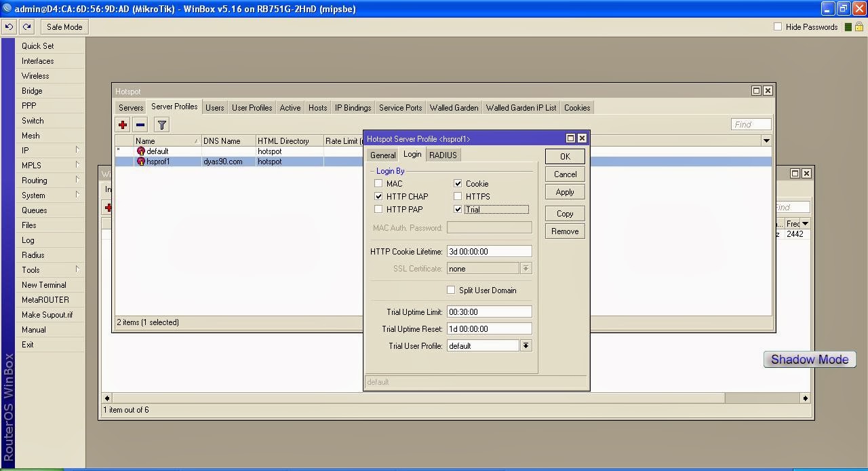This screenshot has width=868, height=471.
Task: Click the rear window horizontal scrollbar
Action: 418,398
